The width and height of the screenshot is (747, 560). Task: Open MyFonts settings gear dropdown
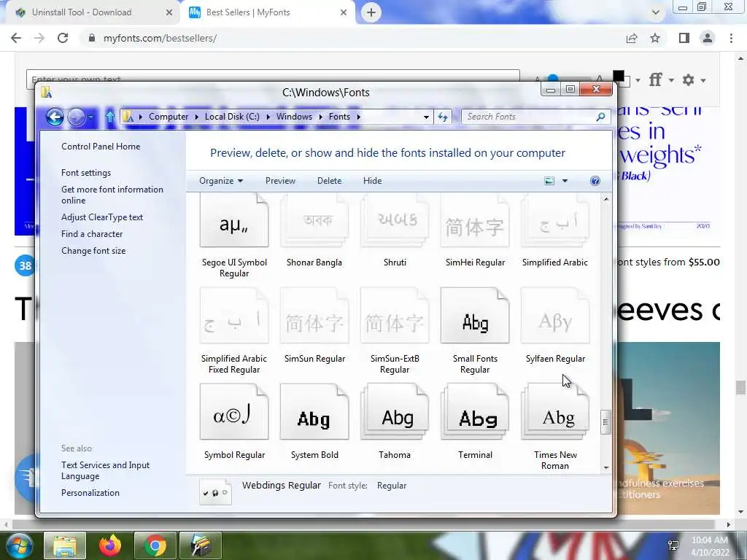pos(693,80)
